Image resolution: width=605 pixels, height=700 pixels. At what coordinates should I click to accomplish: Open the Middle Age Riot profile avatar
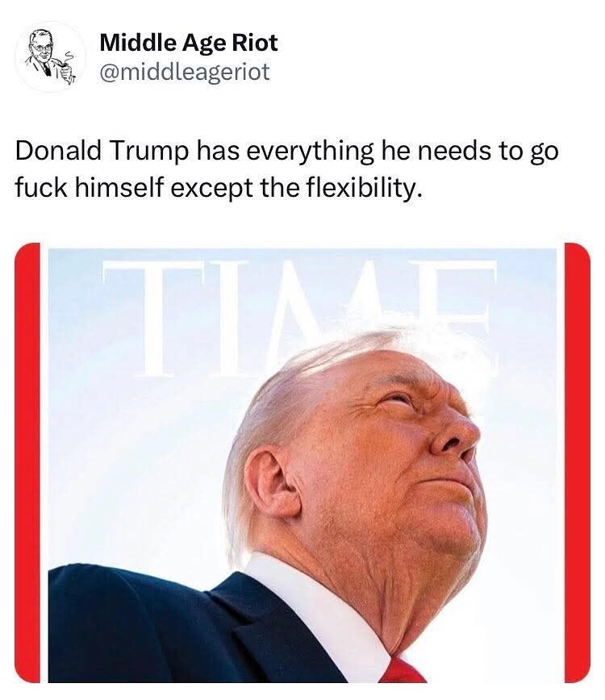point(50,56)
